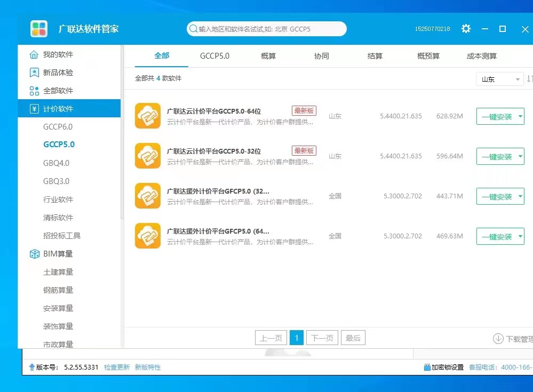Image resolution: width=533 pixels, height=392 pixels.
Task: Click the GFCP5.0 (64... product icon
Action: (148, 236)
